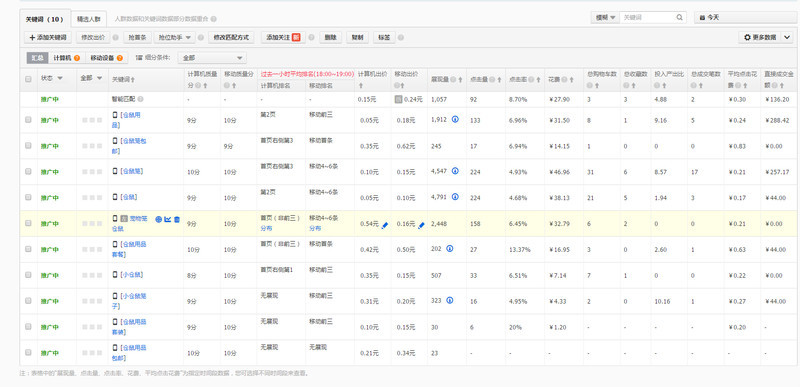Click the help icon after 抢位助手
The height and width of the screenshot is (387, 800).
[201, 37]
